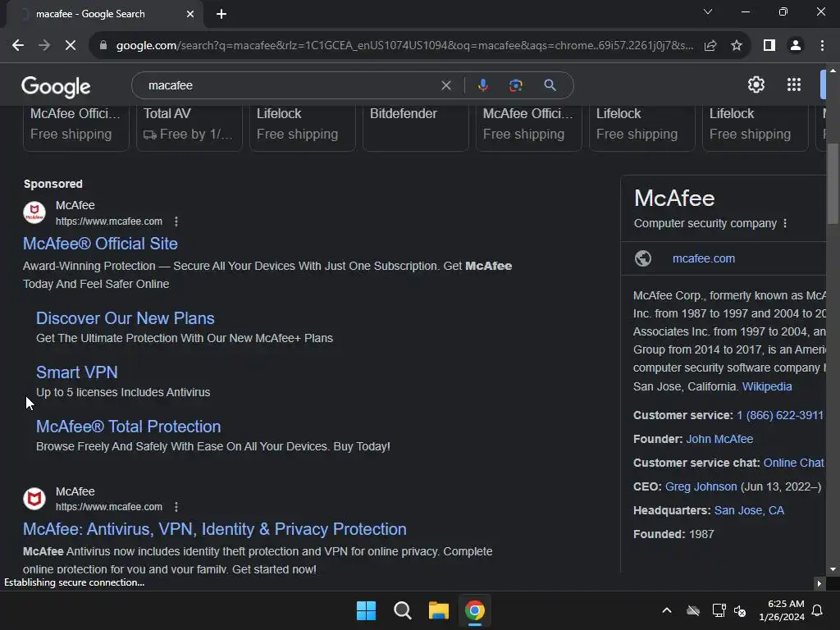Open the Chrome profile menu
Viewport: 840px width, 630px height.
796,46
